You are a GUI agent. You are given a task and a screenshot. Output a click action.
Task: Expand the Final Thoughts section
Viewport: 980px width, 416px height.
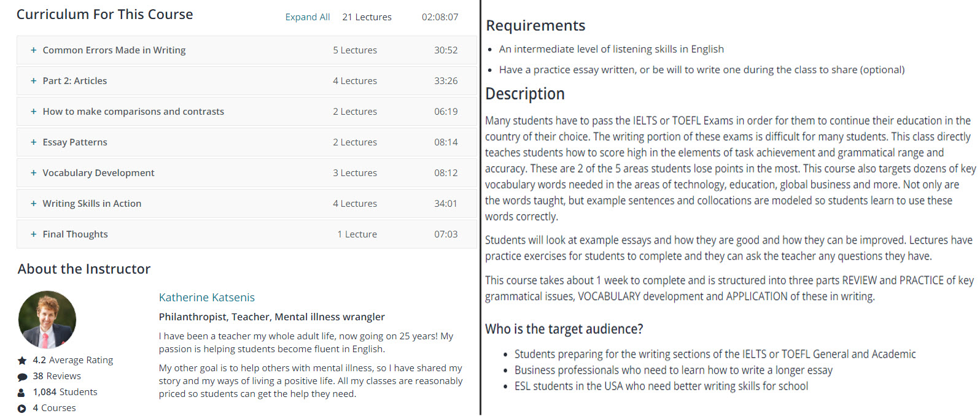246,234
